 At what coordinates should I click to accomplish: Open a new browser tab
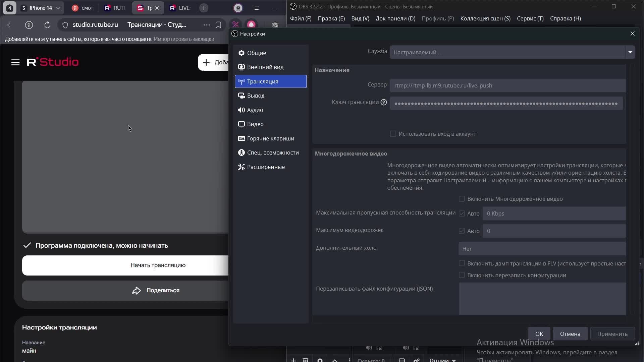tap(204, 8)
